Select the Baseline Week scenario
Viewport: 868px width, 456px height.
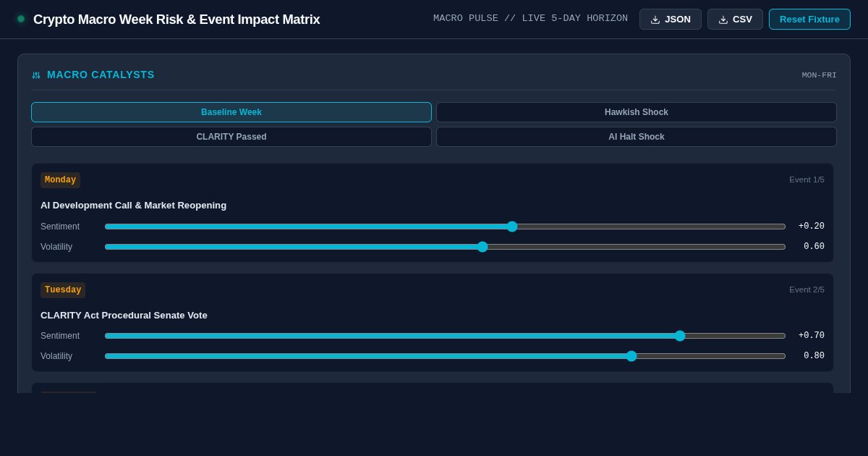click(231, 112)
